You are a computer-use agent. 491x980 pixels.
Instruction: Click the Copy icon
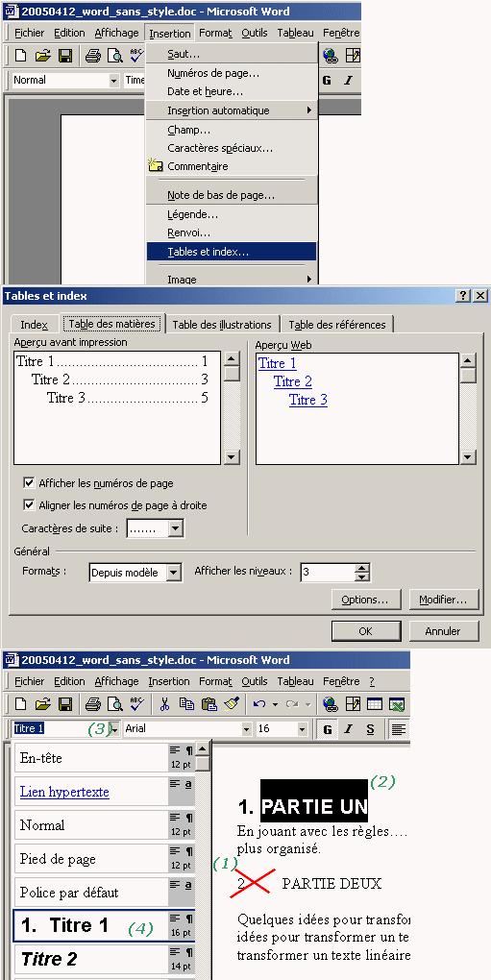point(186,704)
